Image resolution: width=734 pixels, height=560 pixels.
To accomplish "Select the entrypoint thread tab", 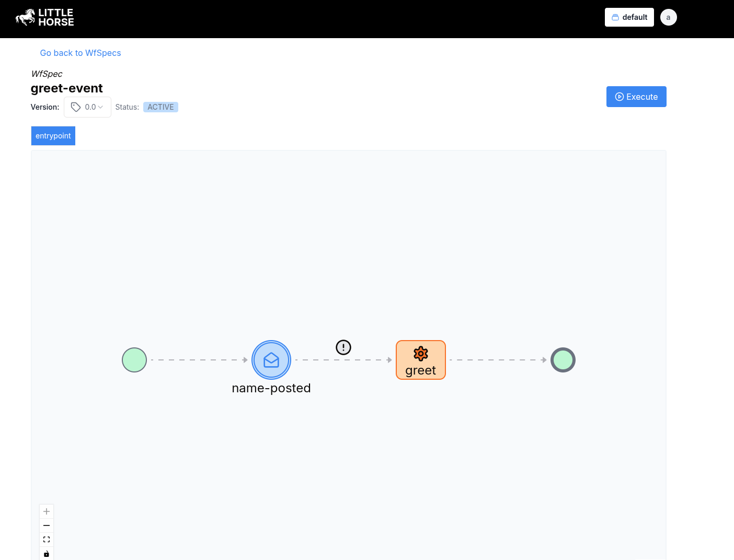I will (x=53, y=135).
